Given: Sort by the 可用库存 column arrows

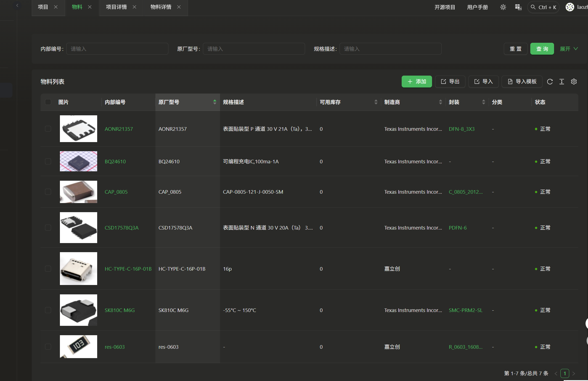Looking at the screenshot, I should [376, 102].
